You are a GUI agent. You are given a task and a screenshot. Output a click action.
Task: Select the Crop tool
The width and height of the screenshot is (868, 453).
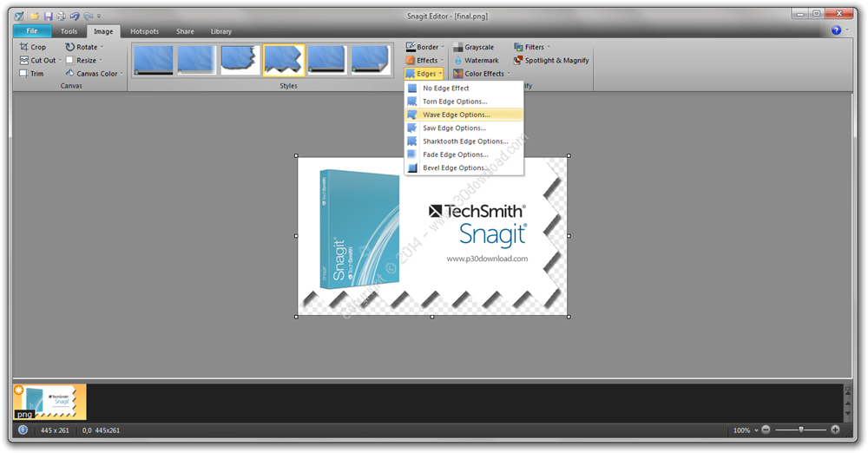coord(33,47)
